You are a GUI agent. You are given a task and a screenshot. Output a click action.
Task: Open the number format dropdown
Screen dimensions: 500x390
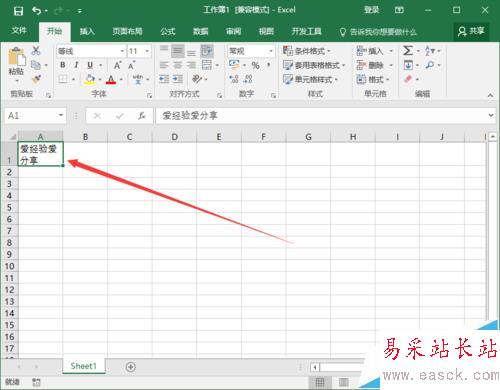point(271,51)
